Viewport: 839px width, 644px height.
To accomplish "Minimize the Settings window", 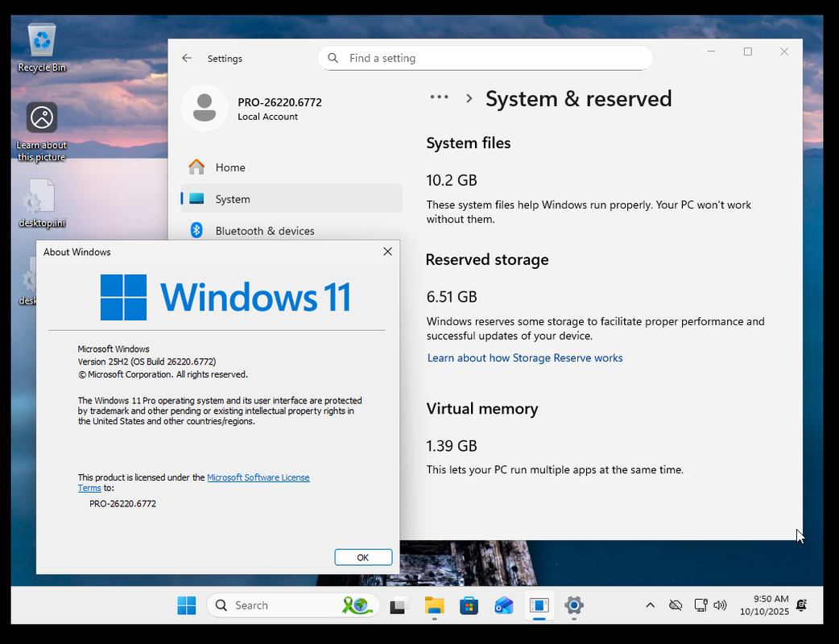I will [x=712, y=52].
